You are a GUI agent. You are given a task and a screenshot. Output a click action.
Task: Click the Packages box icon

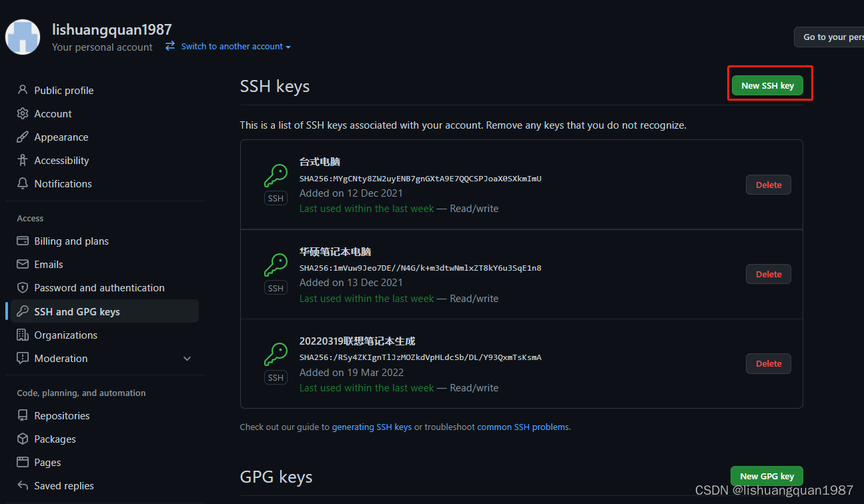coord(23,439)
